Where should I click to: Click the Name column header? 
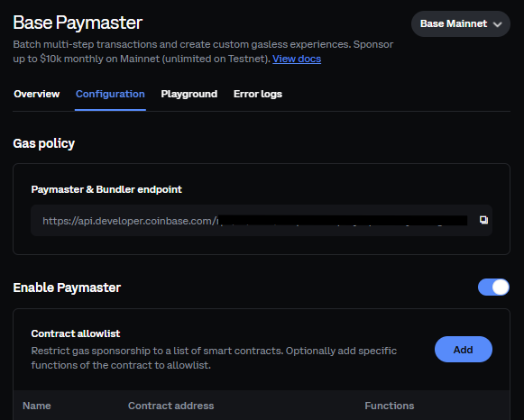[x=37, y=406]
